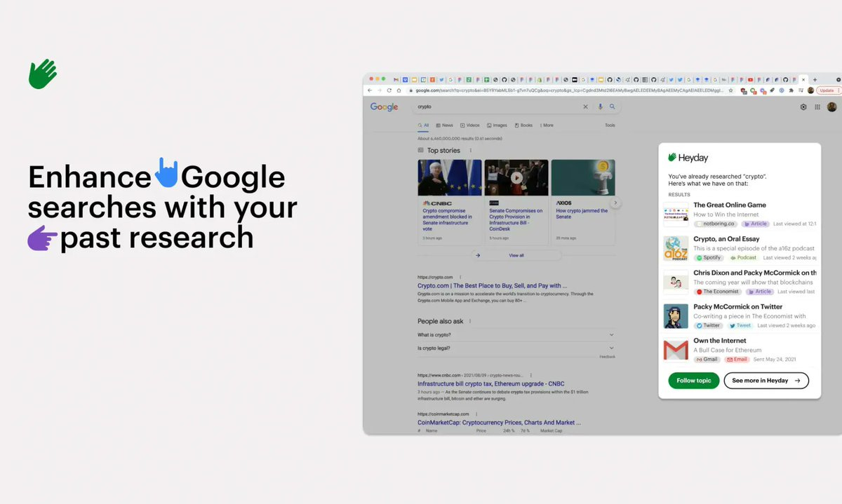The height and width of the screenshot is (504, 842).
Task: Click the notboring.co source tag
Action: (x=716, y=224)
